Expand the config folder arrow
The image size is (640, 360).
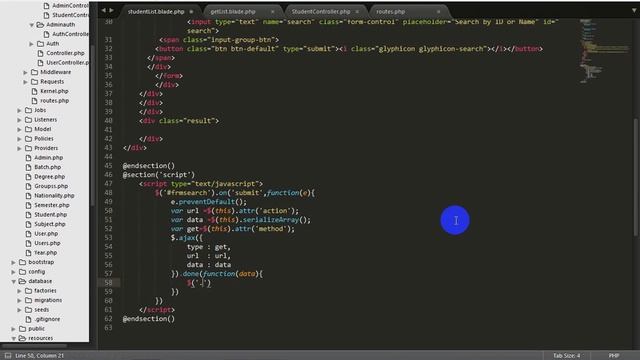pos(13,272)
